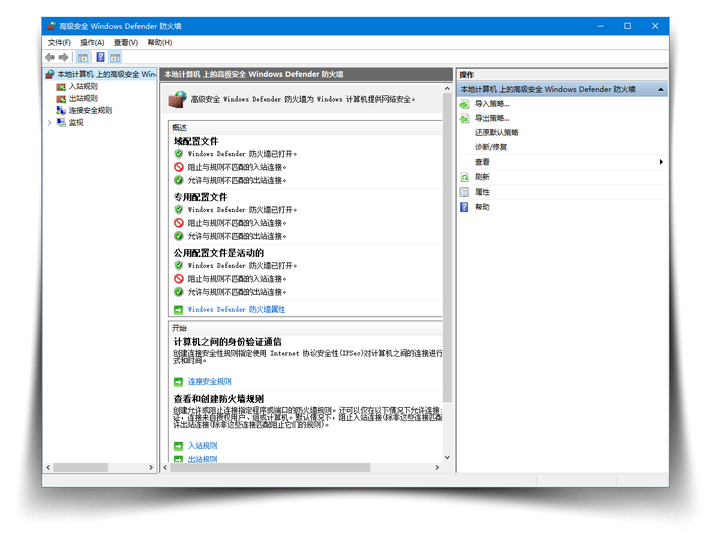Click 计算机之间的身份验证通信 heading
This screenshot has width=720, height=544.
point(227,342)
